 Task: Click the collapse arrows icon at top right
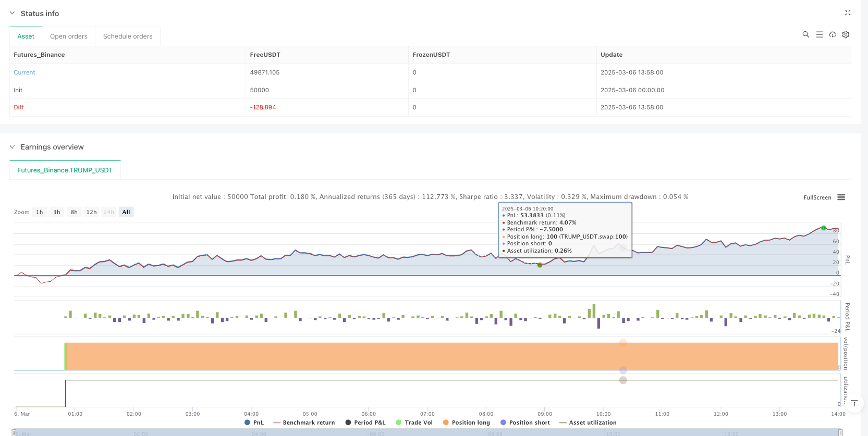point(848,13)
